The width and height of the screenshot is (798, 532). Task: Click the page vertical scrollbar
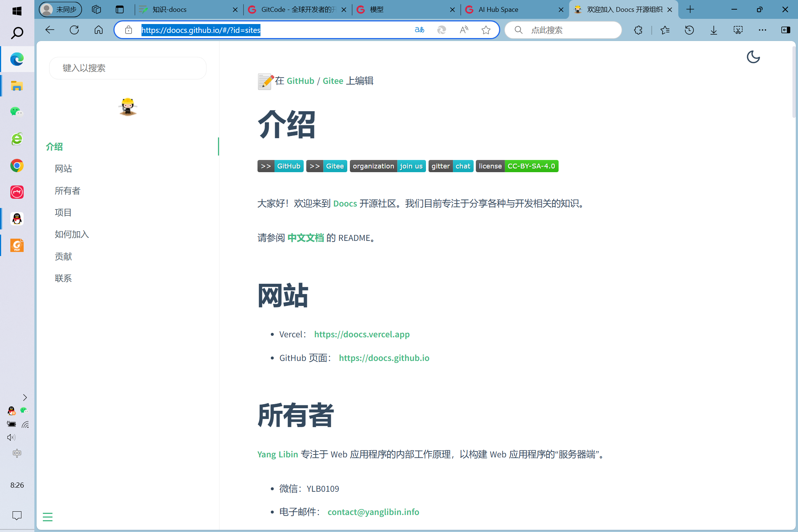point(794,81)
